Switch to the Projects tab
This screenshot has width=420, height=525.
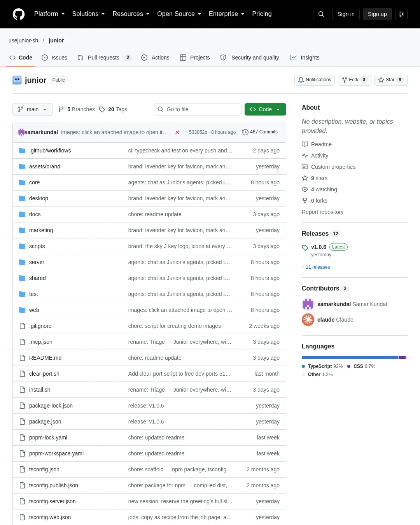[195, 58]
